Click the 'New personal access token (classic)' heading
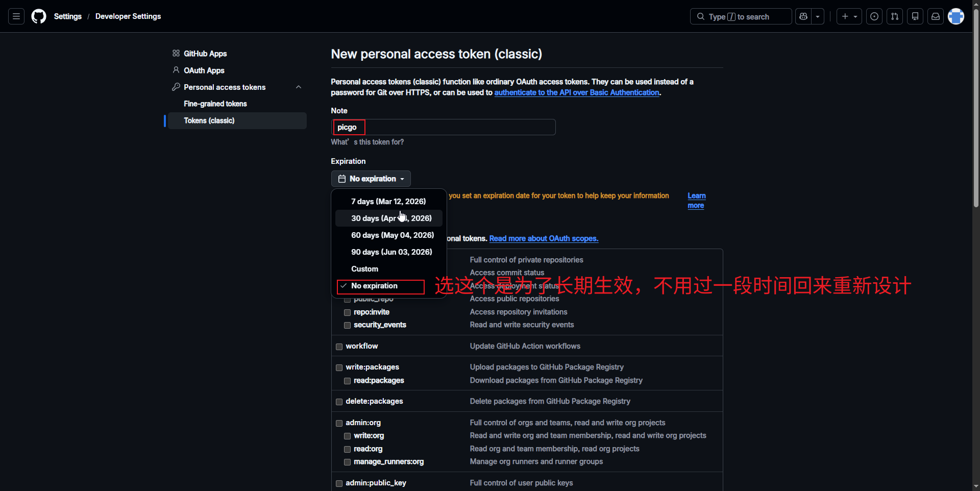 tap(436, 54)
